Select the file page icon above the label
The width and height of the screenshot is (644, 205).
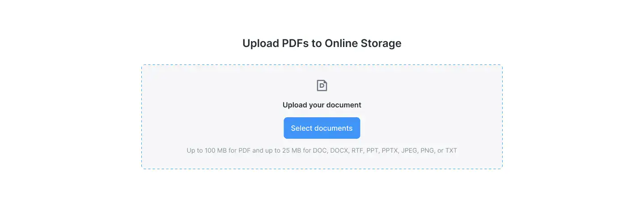pos(322,85)
